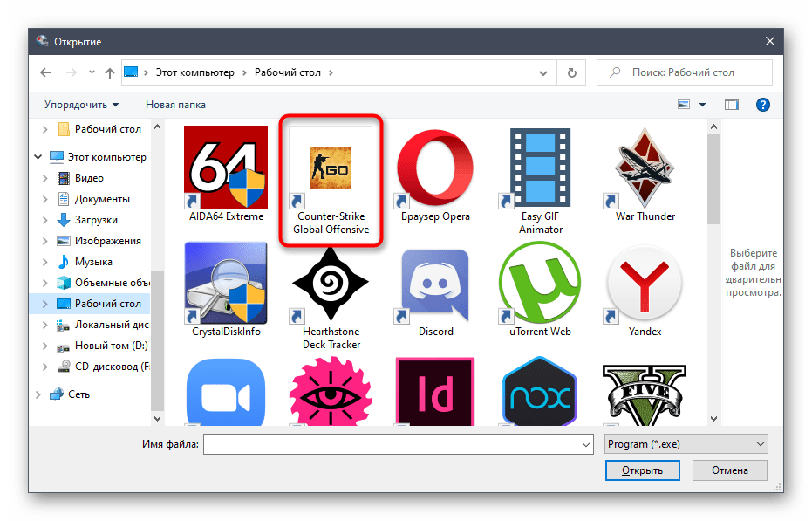Select Hearthstone Deck Tracker shortcut
Screen dimensions: 812x521
click(331, 283)
